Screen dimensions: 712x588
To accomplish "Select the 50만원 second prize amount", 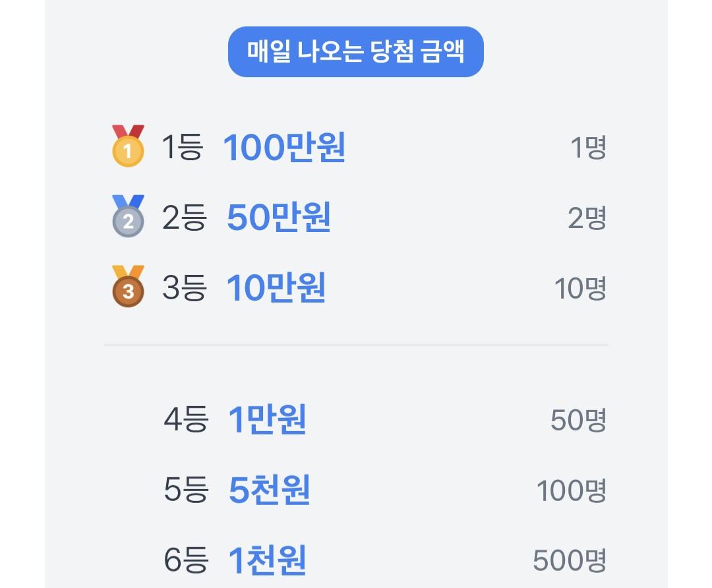I will click(x=278, y=218).
